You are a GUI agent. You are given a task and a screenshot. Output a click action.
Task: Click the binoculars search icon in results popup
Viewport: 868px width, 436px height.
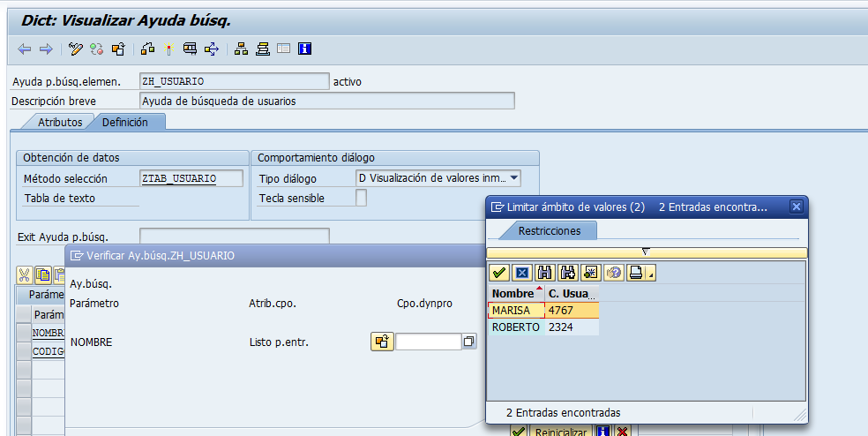[544, 273]
